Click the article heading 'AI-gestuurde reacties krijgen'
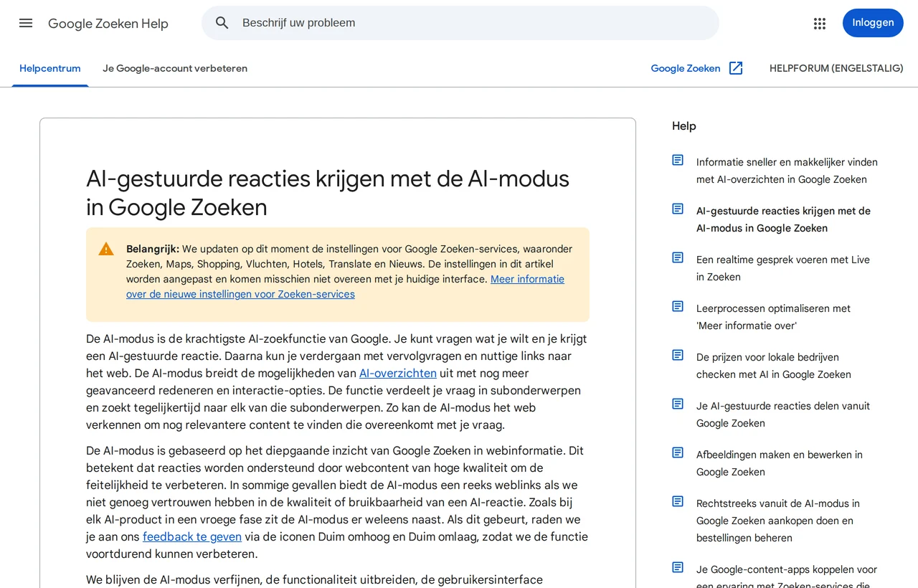This screenshot has height=588, width=918. (x=328, y=192)
